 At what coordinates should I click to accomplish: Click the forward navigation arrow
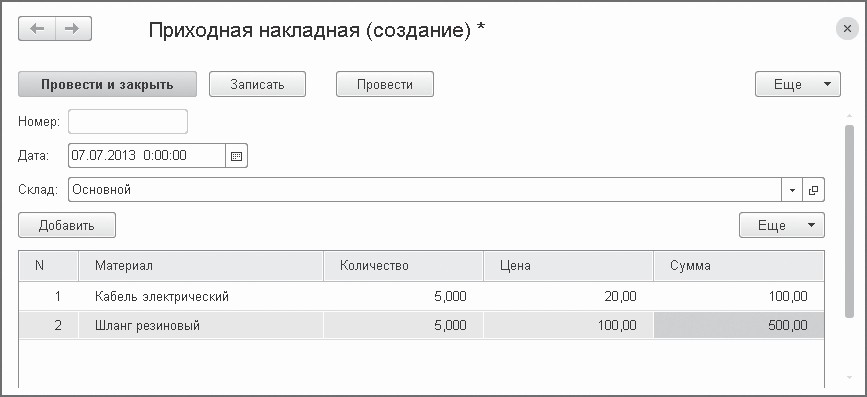coord(74,29)
